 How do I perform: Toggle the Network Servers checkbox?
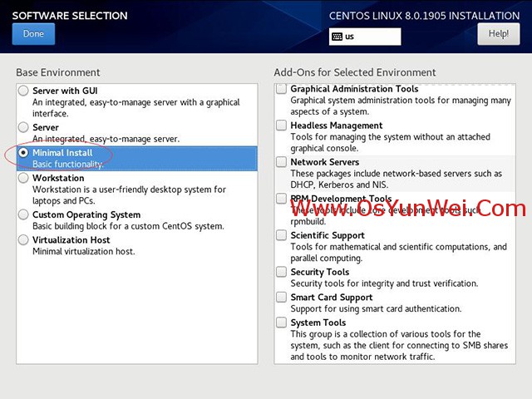pos(282,162)
